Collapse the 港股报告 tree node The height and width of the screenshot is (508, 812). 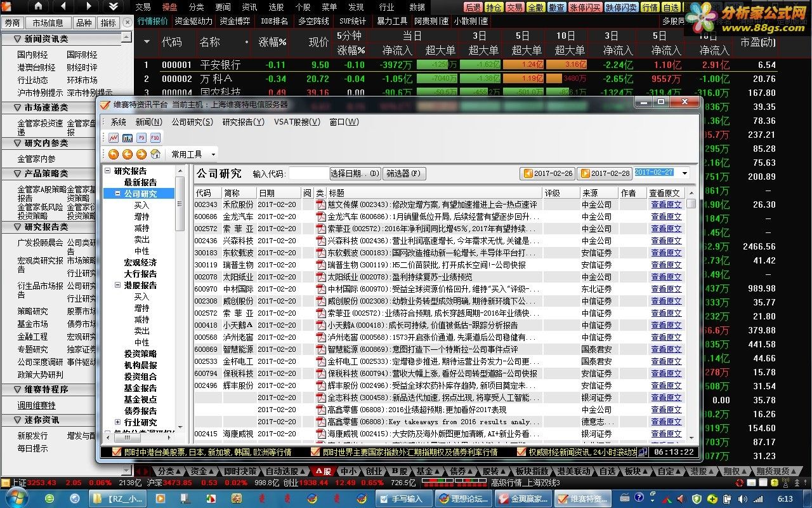click(117, 285)
